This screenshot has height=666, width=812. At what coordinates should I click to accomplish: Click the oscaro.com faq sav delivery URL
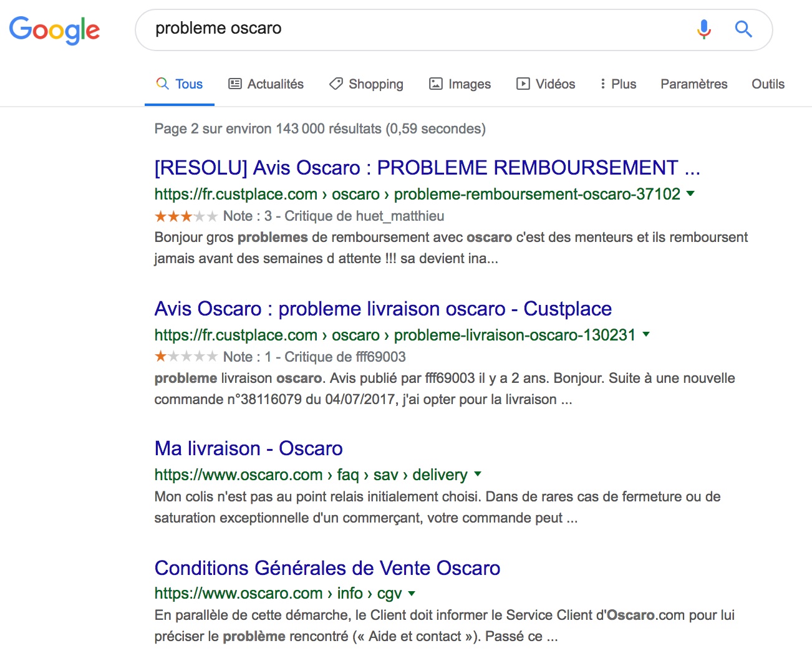[x=311, y=475]
